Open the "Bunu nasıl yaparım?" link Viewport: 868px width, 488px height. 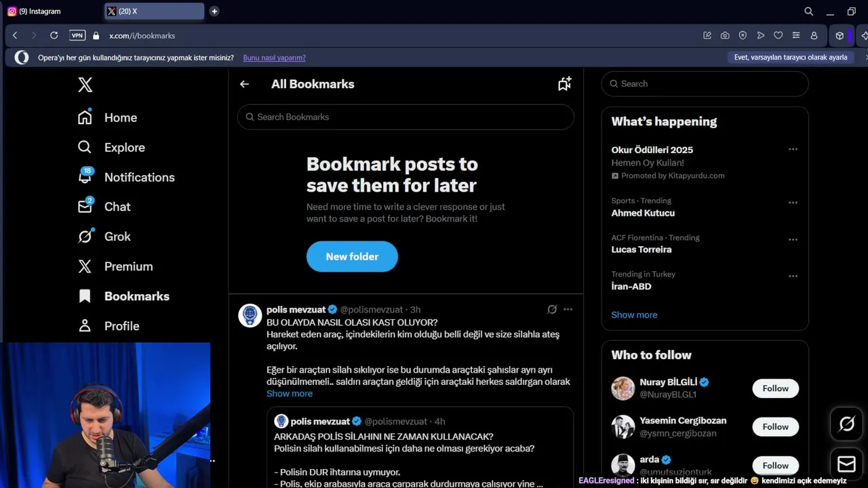[x=274, y=58]
